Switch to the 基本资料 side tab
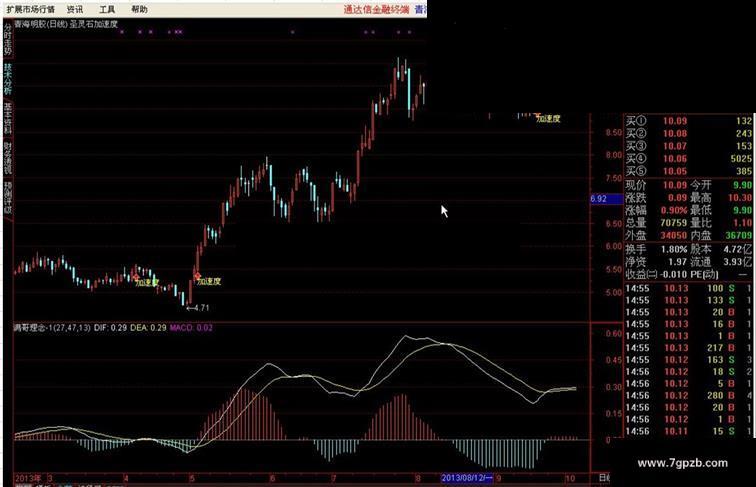The height and width of the screenshot is (487, 756). coord(8,119)
